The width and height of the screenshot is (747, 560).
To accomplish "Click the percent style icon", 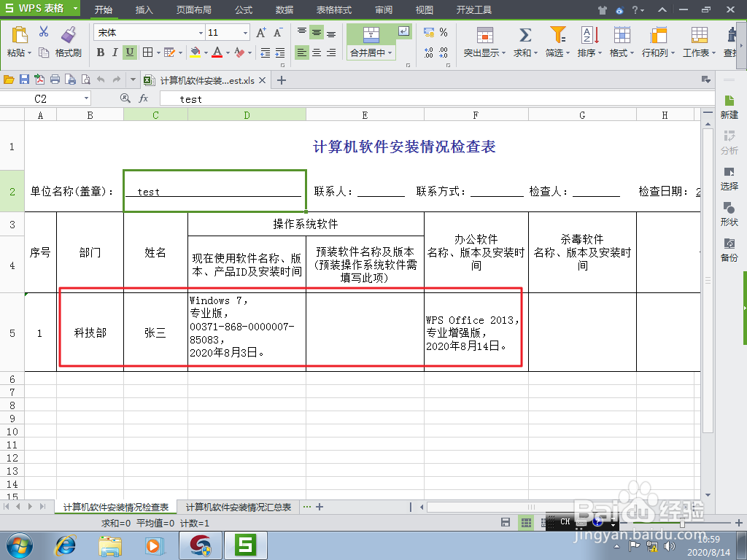I will [x=444, y=32].
